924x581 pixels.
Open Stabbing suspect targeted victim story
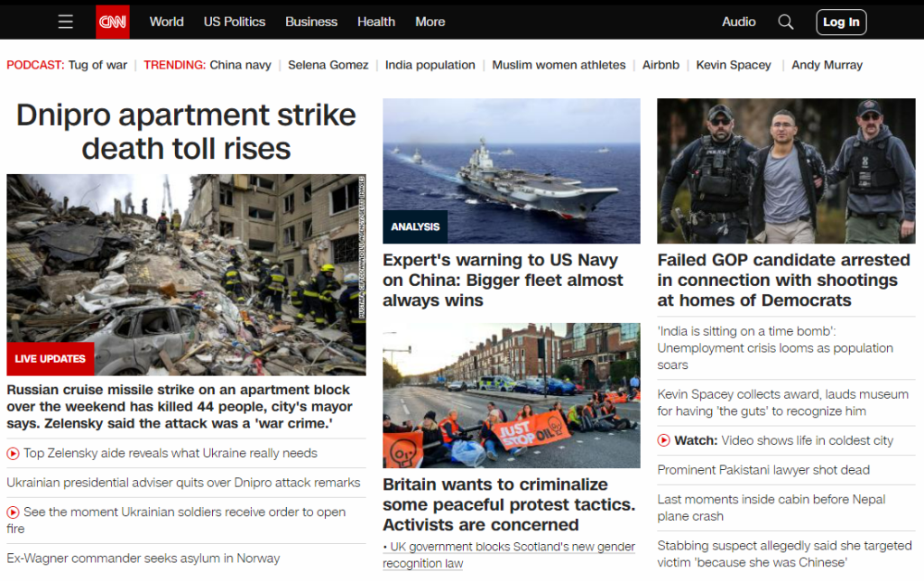(x=785, y=554)
